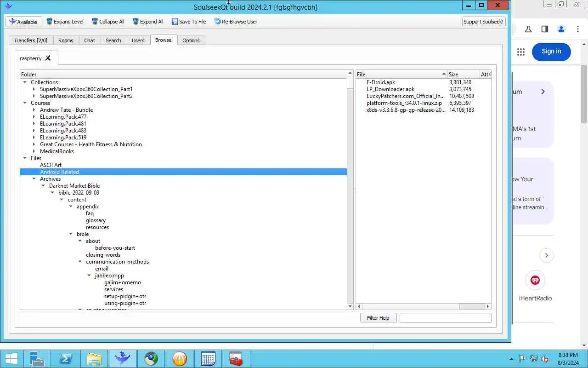
Task: Switch to the Chat tab
Action: (x=90, y=40)
